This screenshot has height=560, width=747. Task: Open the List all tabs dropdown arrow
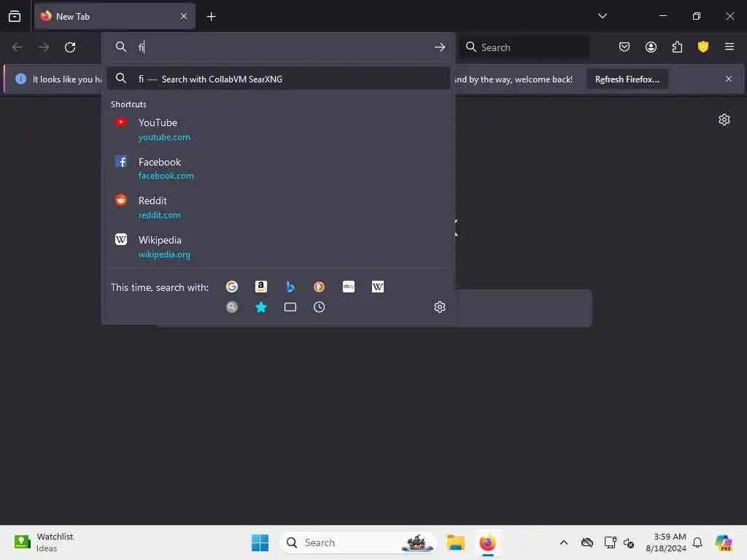point(602,16)
